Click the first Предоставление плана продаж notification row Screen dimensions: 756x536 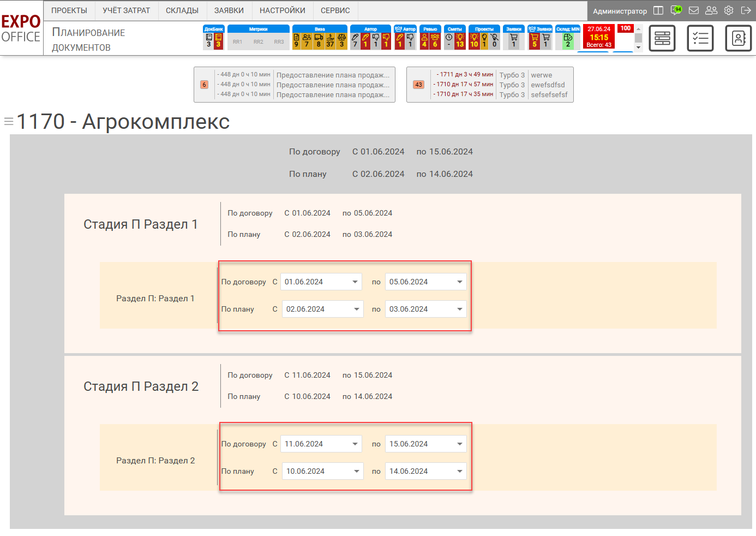(x=333, y=75)
